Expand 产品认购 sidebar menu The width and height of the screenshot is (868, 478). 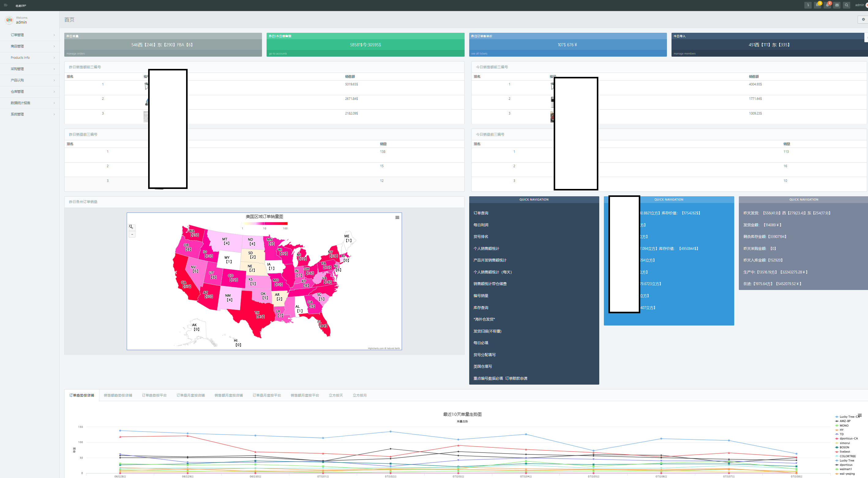[30, 80]
